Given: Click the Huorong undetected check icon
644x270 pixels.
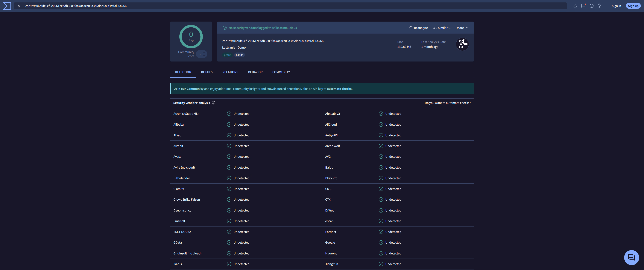Looking at the screenshot, I should click(381, 253).
